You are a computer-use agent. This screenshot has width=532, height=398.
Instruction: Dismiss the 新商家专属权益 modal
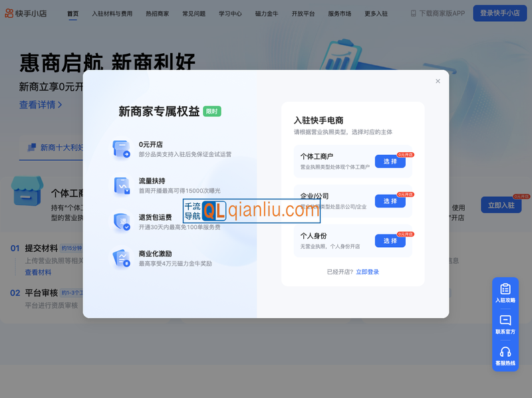[x=438, y=80]
